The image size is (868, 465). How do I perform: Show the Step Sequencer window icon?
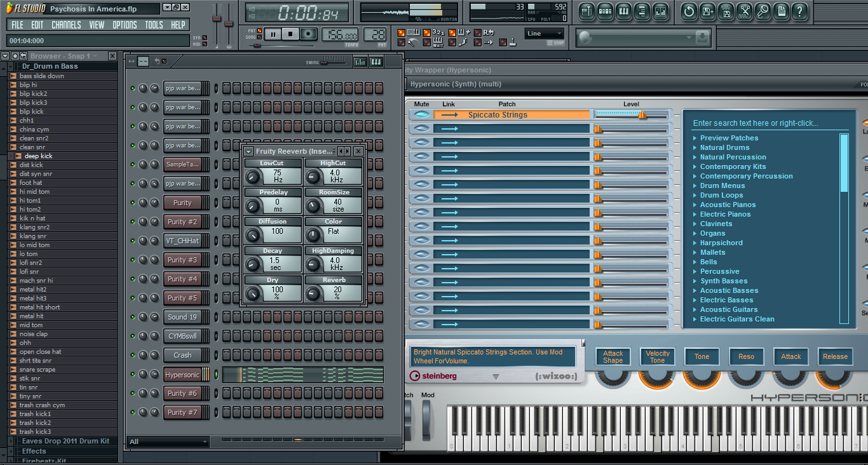(x=605, y=11)
